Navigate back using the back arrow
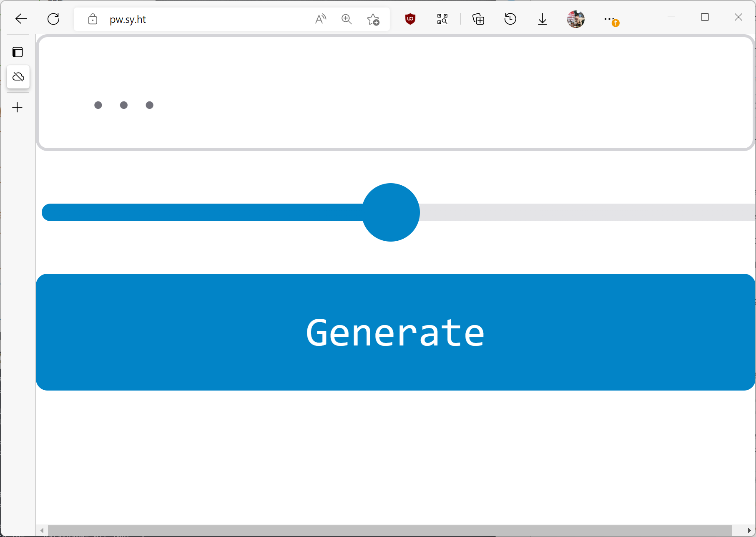The height and width of the screenshot is (537, 756). tap(21, 19)
